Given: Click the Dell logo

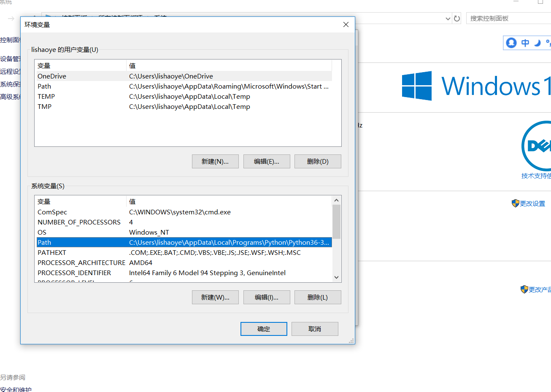Looking at the screenshot, I should pos(537,146).
